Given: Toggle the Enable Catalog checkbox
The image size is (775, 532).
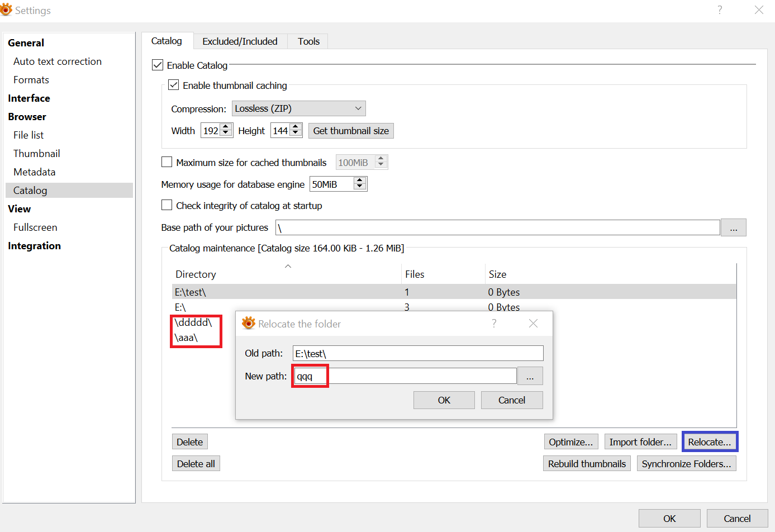Looking at the screenshot, I should pyautogui.click(x=158, y=65).
